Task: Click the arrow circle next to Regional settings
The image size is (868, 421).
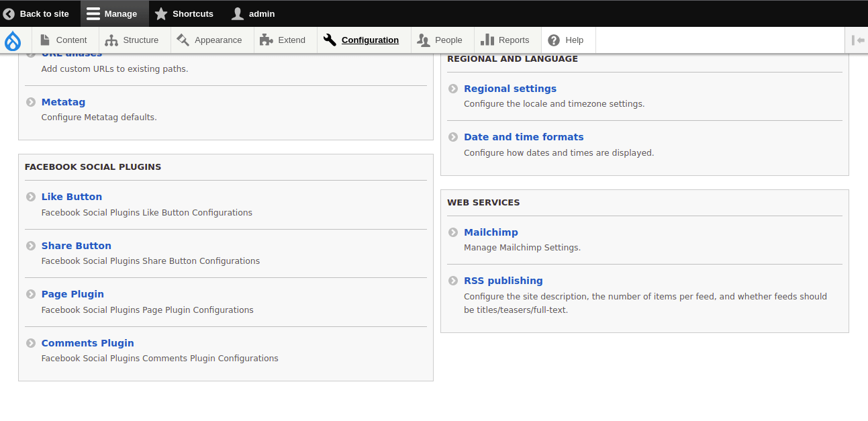Action: point(453,88)
